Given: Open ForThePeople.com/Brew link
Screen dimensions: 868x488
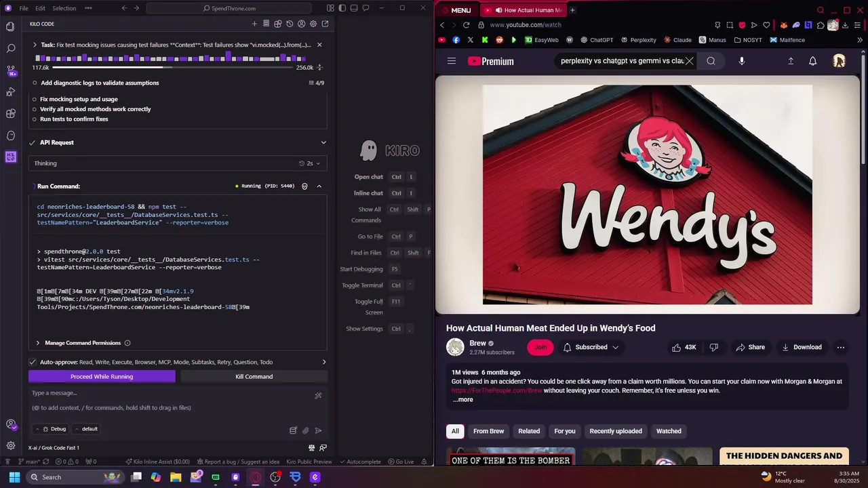Looking at the screenshot, I should pos(497,390).
